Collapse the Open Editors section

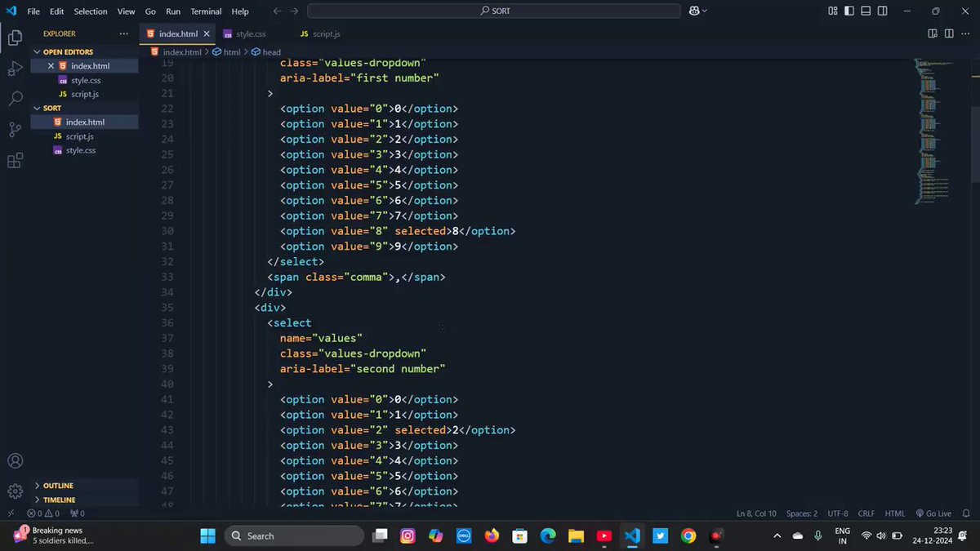(68, 51)
